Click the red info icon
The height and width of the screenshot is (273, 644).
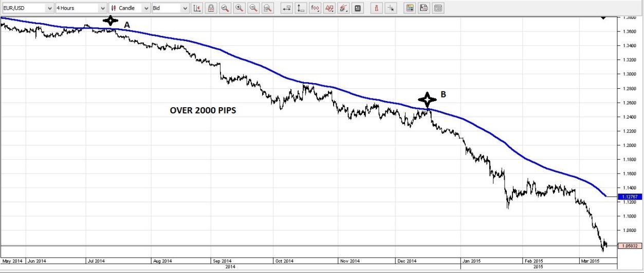pyautogui.click(x=377, y=8)
